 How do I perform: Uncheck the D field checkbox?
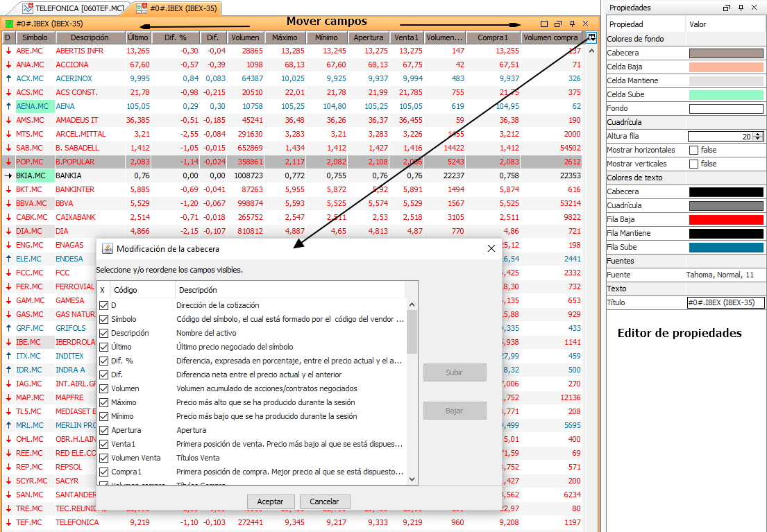point(103,306)
